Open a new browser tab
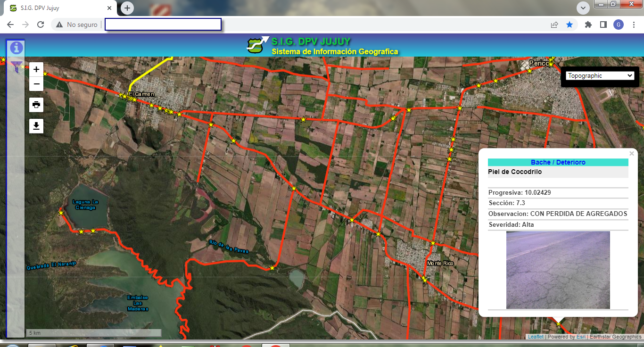This screenshot has height=347, width=644. click(127, 8)
